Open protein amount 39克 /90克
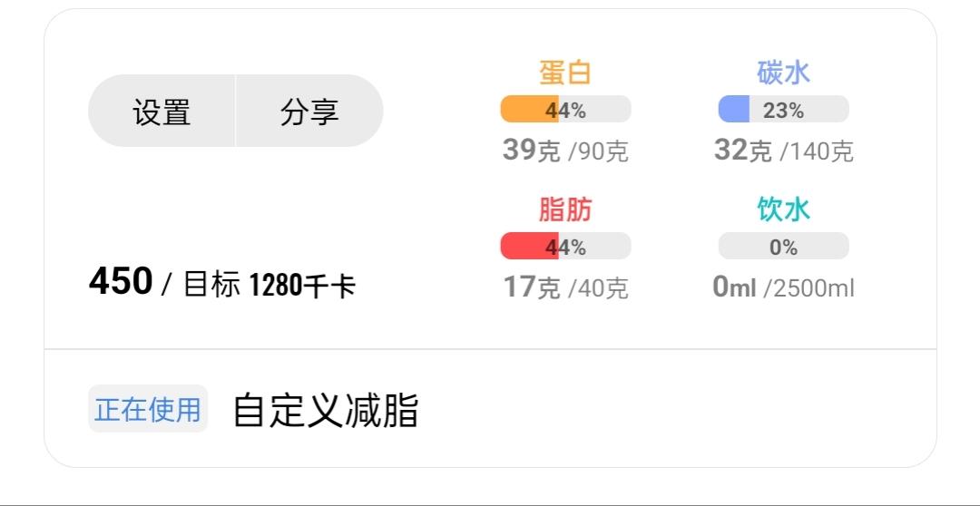This screenshot has width=980, height=506. 564,151
